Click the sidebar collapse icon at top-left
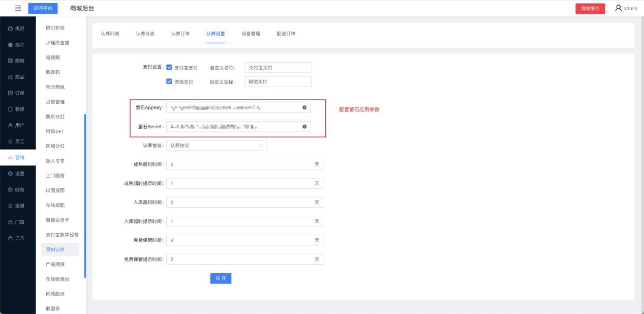 [x=18, y=8]
